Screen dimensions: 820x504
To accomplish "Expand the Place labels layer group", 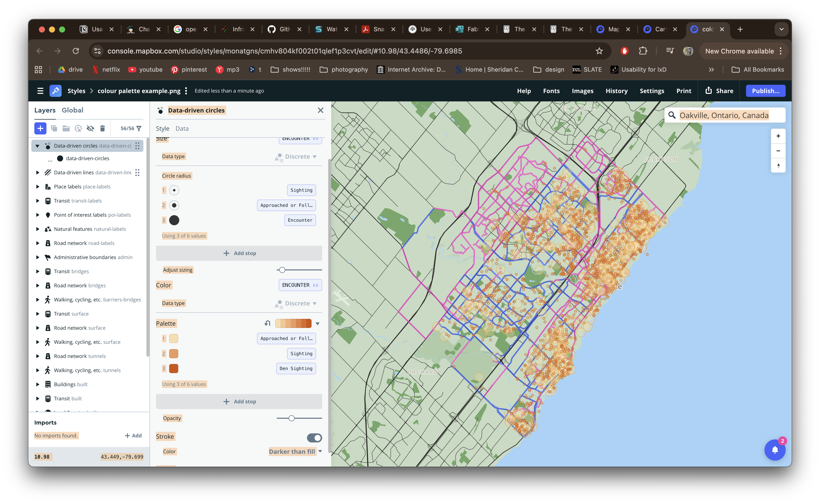I will [37, 187].
